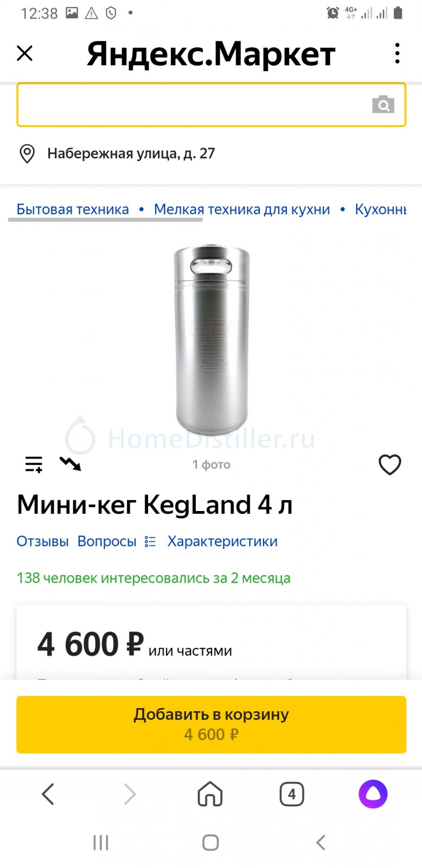
Task: Open the three-dot overflow menu
Action: pos(398,53)
